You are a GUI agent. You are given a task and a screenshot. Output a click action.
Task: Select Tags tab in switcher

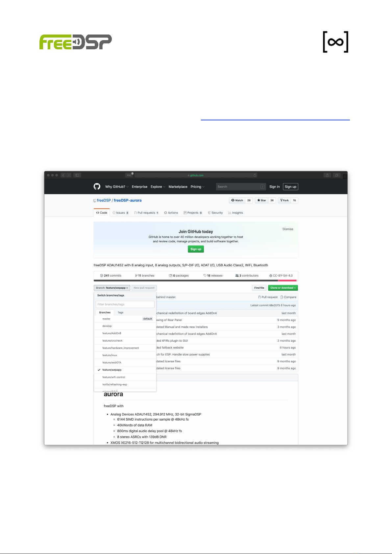[x=120, y=312]
